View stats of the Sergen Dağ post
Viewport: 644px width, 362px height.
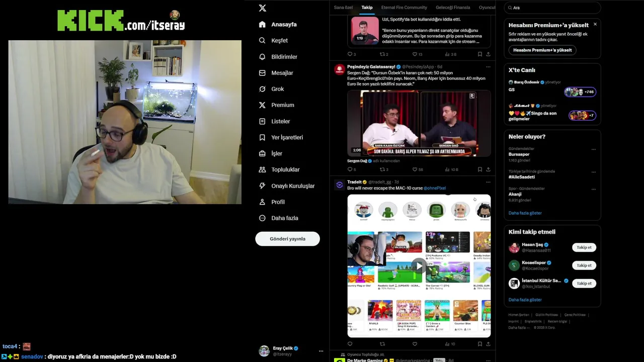pos(451,169)
